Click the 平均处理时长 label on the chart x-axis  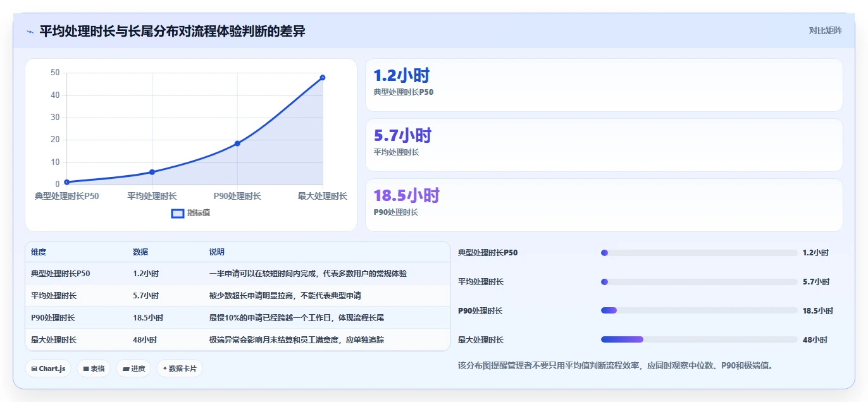pos(152,196)
